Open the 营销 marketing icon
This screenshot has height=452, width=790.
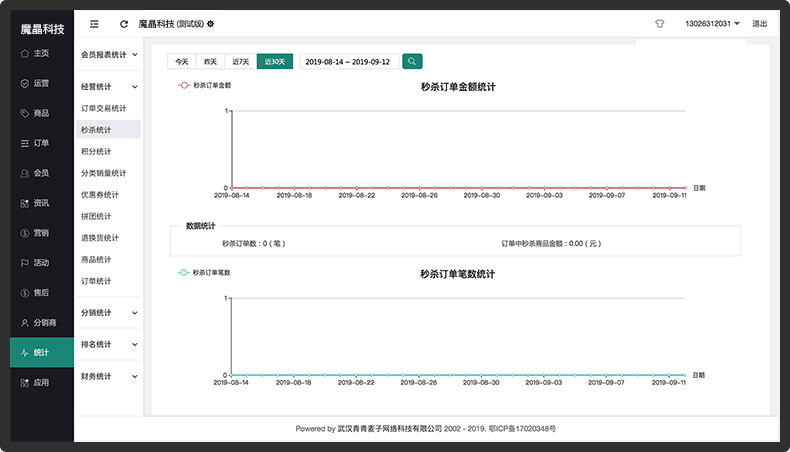25,233
